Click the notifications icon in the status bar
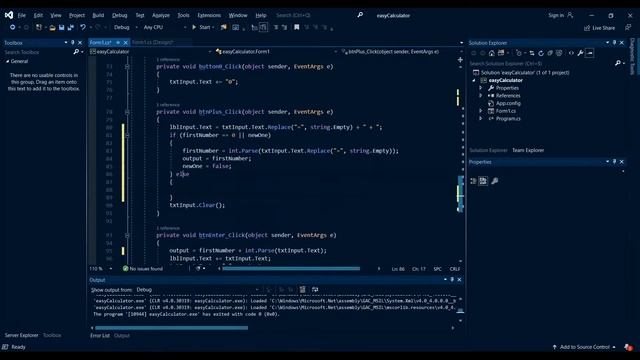This screenshot has width=640, height=360. 628,347
